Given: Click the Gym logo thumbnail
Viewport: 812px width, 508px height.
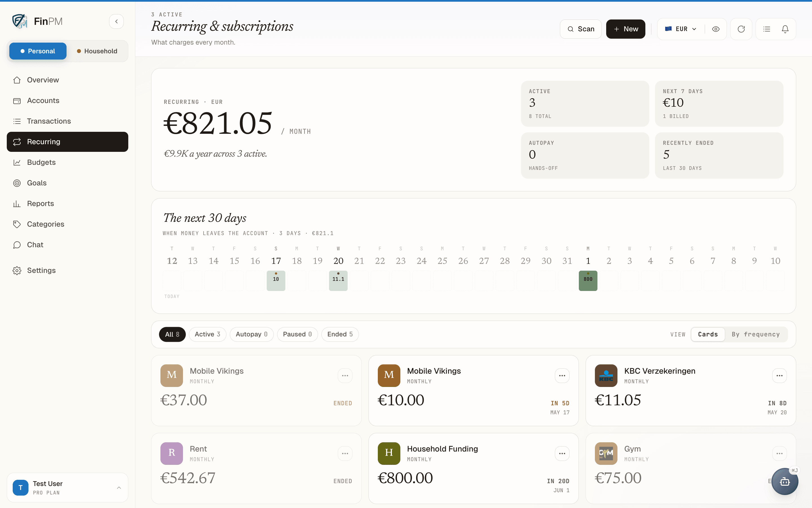Looking at the screenshot, I should click(x=606, y=454).
